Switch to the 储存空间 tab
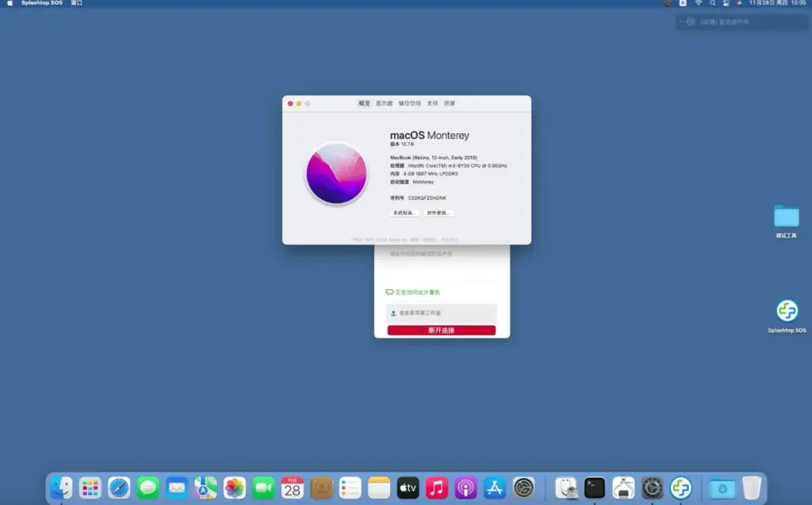The height and width of the screenshot is (505, 812). pyautogui.click(x=410, y=104)
